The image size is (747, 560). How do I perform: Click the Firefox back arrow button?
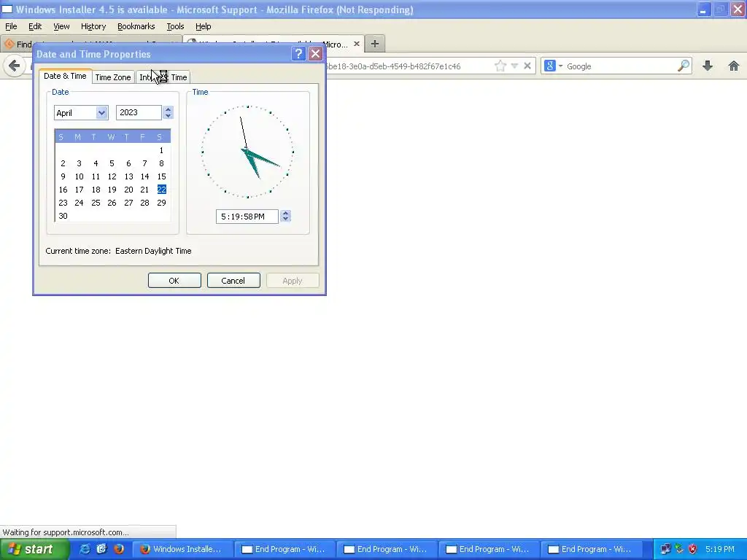[x=15, y=66]
